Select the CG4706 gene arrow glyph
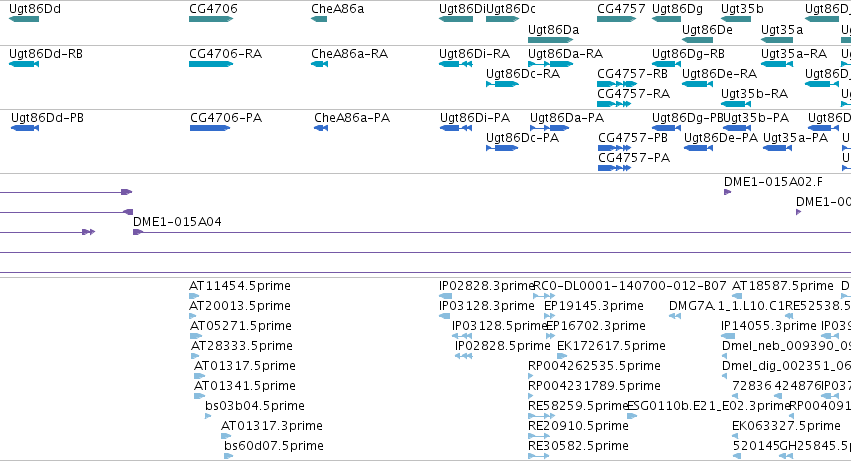Viewport: 851px width, 461px height. (x=211, y=19)
